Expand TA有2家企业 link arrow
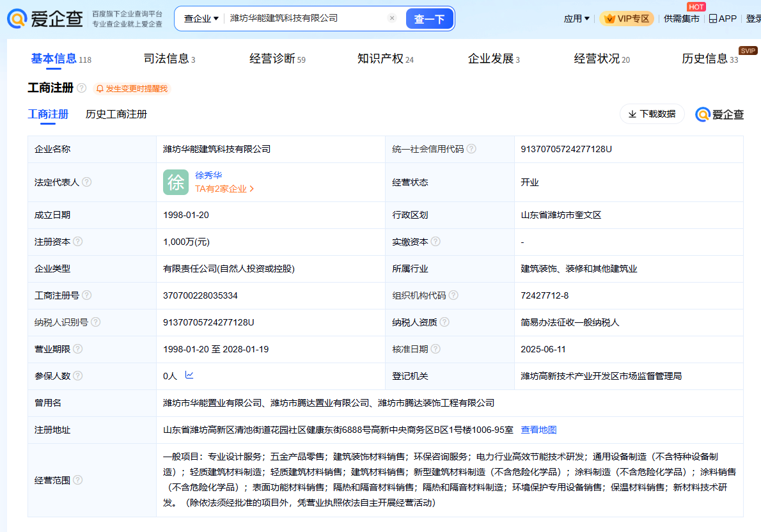This screenshot has height=532, width=761. click(x=252, y=189)
